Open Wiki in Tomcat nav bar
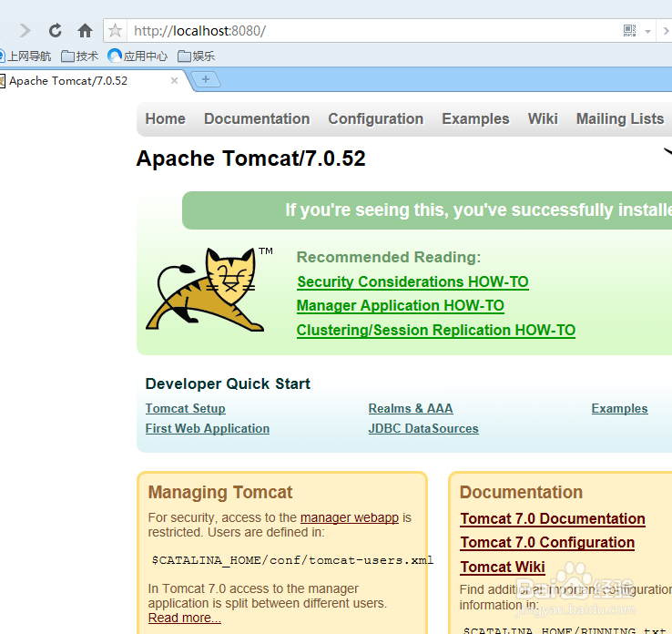672x634 pixels. (x=543, y=118)
